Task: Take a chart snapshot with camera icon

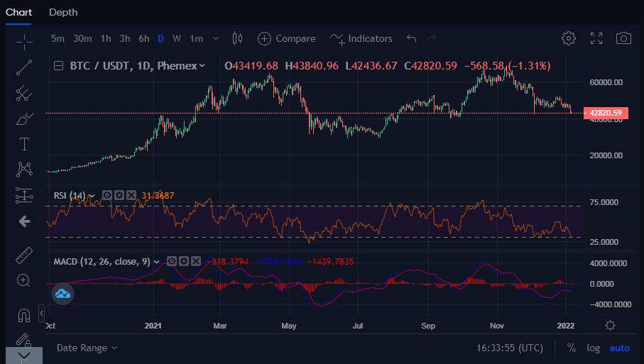Action: [x=623, y=38]
